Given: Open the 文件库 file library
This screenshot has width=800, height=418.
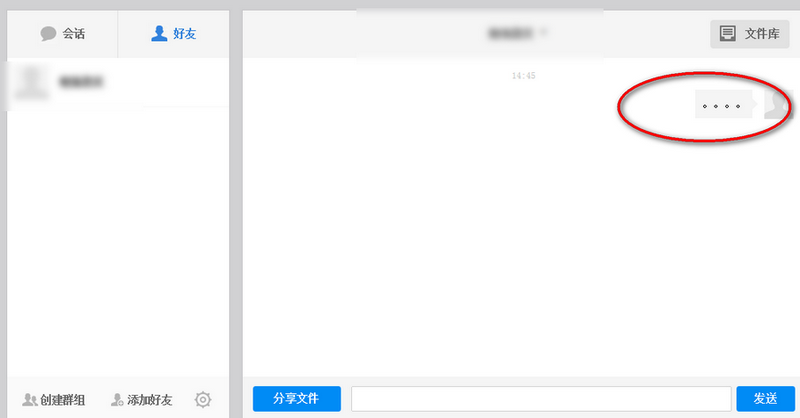Looking at the screenshot, I should point(750,34).
